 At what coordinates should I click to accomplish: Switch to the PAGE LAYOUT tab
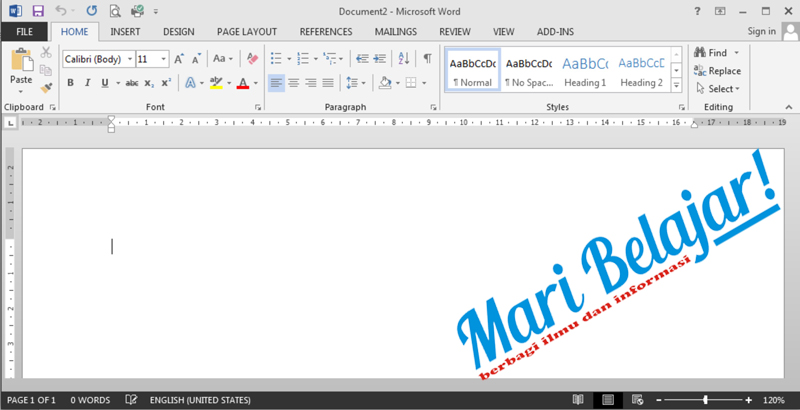(247, 32)
